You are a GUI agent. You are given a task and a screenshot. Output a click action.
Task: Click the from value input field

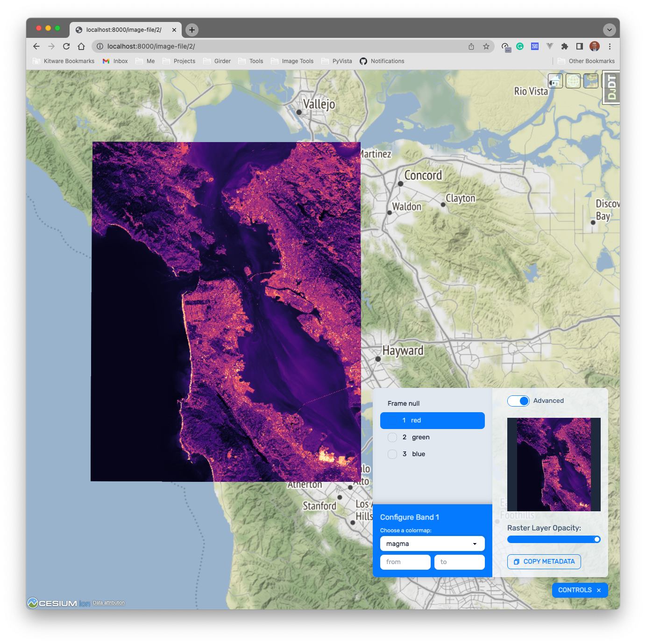point(405,562)
